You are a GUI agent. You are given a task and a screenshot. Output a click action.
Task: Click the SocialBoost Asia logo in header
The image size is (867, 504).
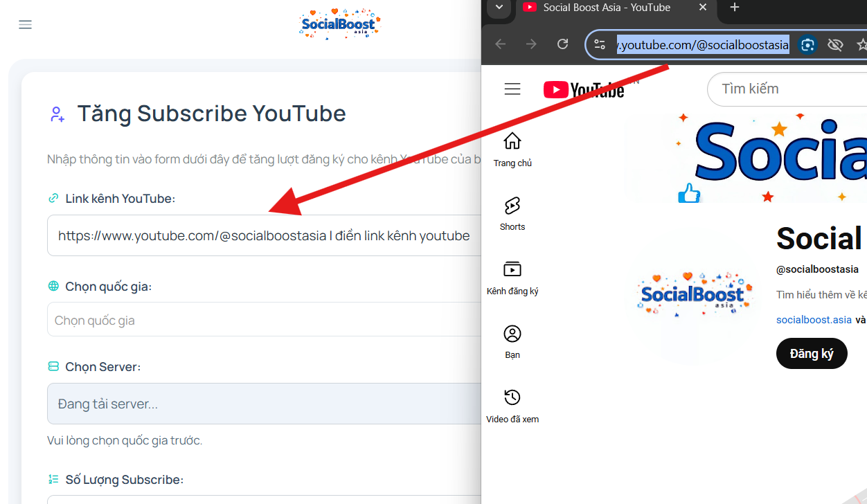[x=340, y=24]
